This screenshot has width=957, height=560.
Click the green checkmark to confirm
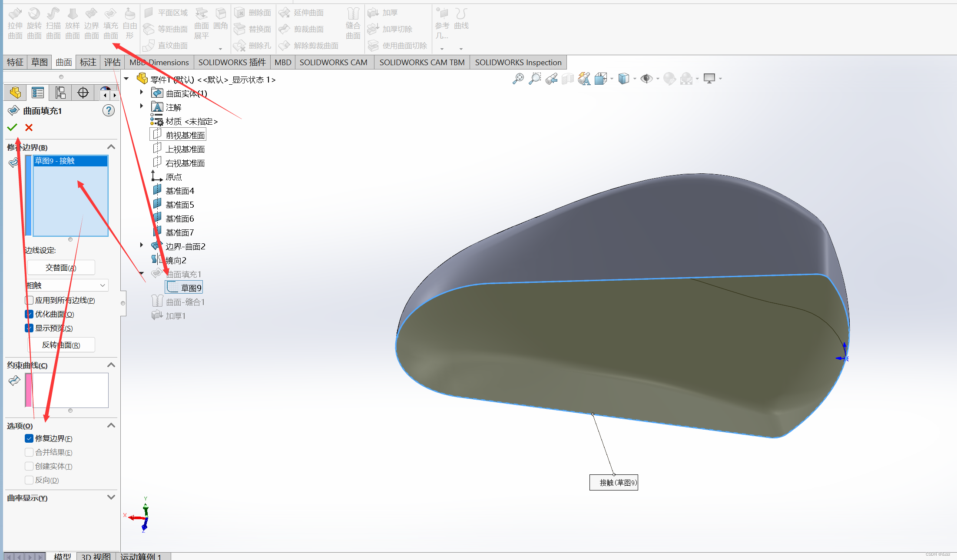[12, 127]
